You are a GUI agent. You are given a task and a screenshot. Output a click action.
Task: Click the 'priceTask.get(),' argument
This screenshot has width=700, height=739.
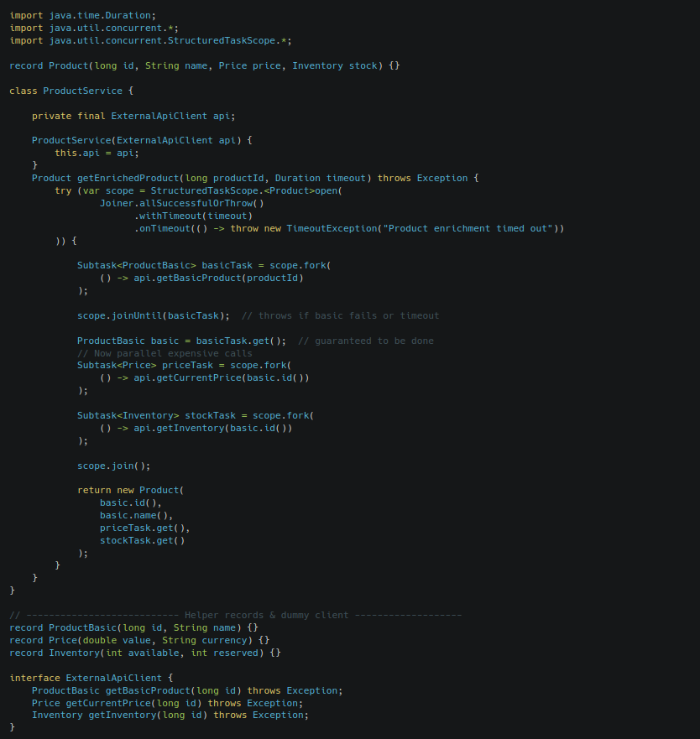[145, 528]
